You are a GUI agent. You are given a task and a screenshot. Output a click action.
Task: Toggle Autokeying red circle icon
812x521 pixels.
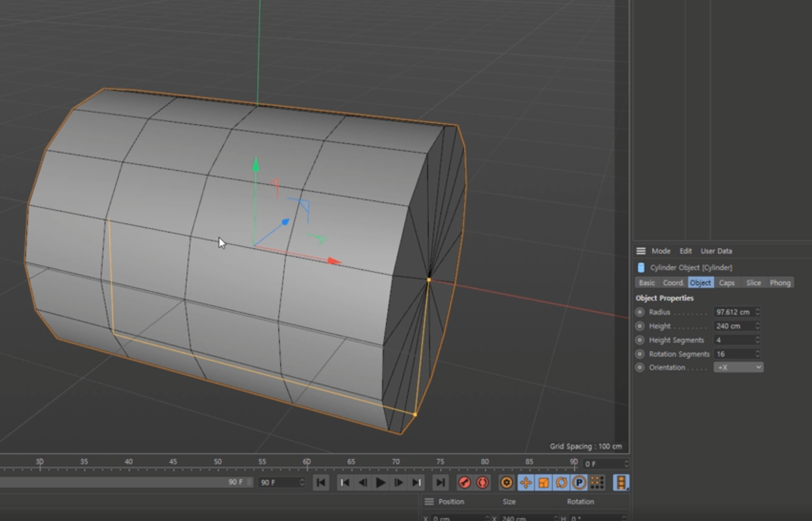(482, 482)
